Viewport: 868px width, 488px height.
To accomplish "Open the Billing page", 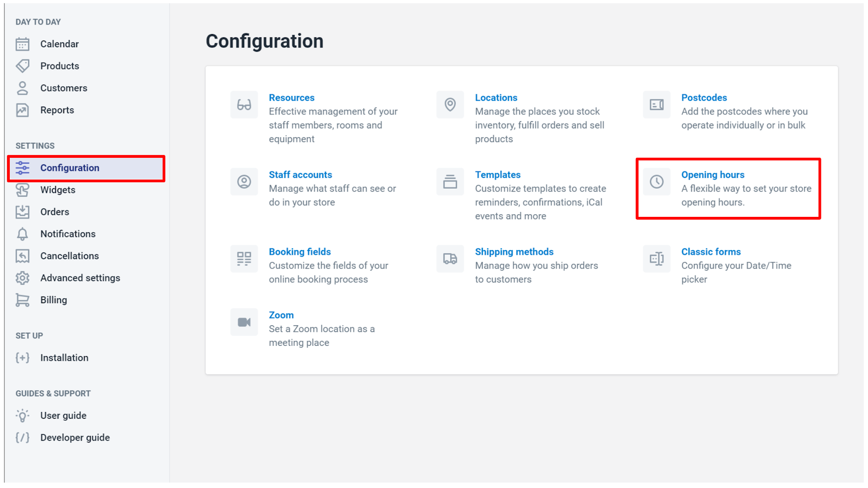I will click(54, 300).
